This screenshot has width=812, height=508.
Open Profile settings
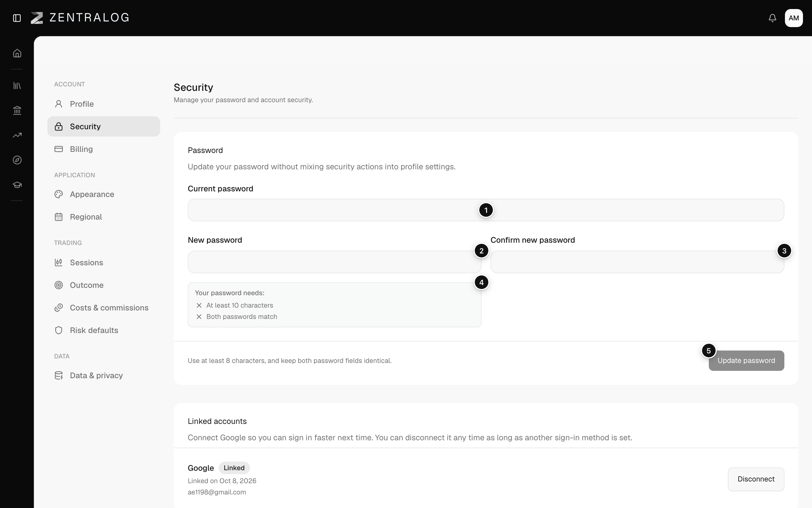(104, 104)
